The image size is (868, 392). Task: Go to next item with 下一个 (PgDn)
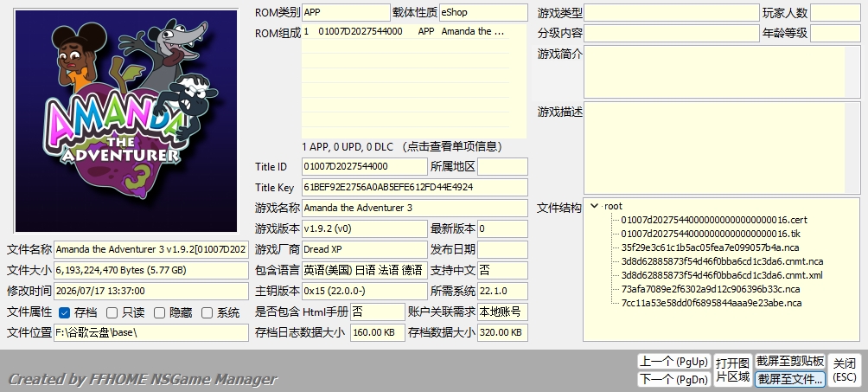click(x=673, y=380)
